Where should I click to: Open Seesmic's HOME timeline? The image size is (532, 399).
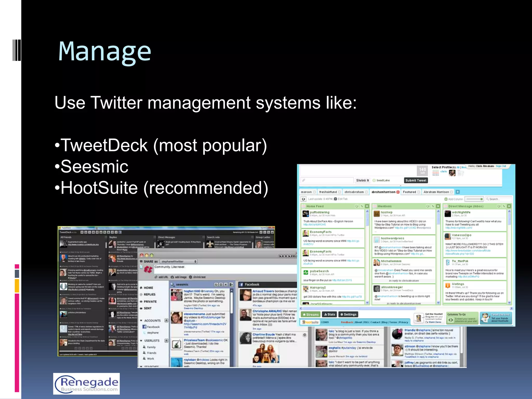[148, 288]
